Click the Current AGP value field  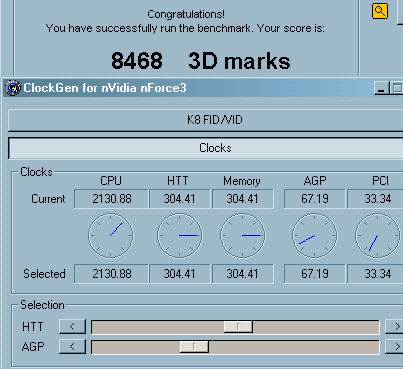pos(315,199)
